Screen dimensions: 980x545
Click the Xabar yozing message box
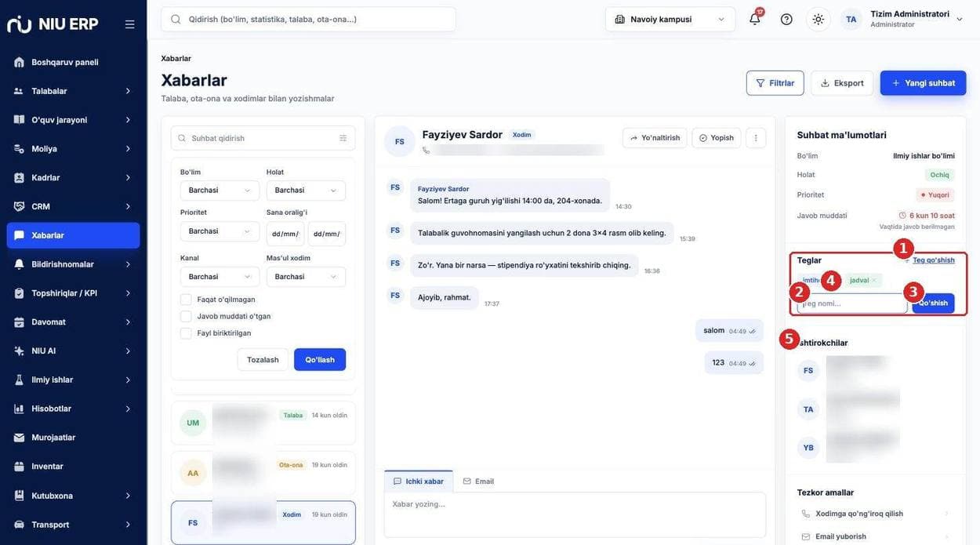point(575,514)
